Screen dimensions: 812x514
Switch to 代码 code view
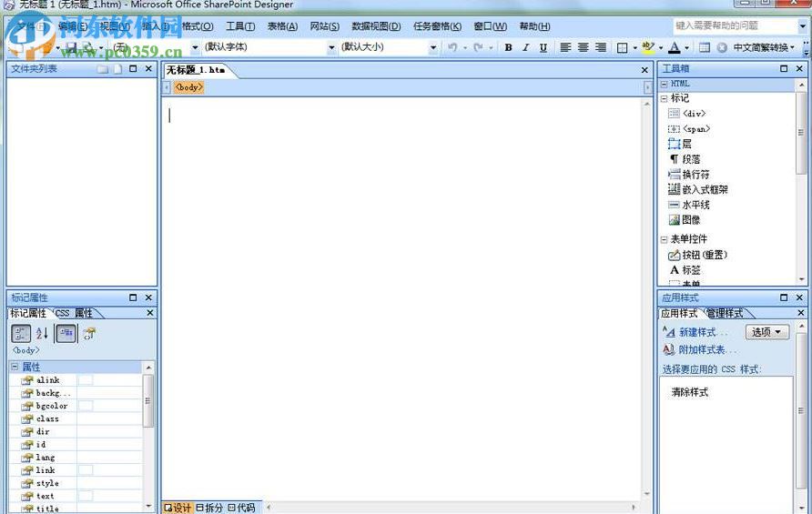(x=241, y=508)
